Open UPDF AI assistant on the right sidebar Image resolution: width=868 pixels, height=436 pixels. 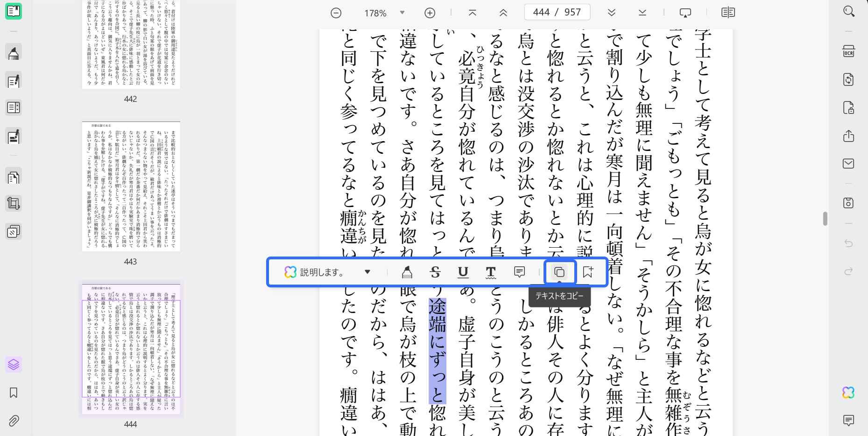pos(849,393)
